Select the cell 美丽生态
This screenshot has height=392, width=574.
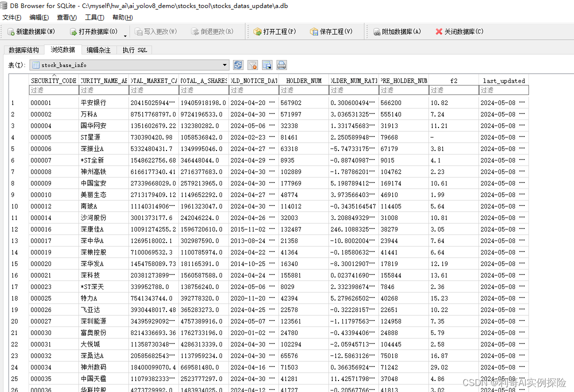pyautogui.click(x=104, y=194)
